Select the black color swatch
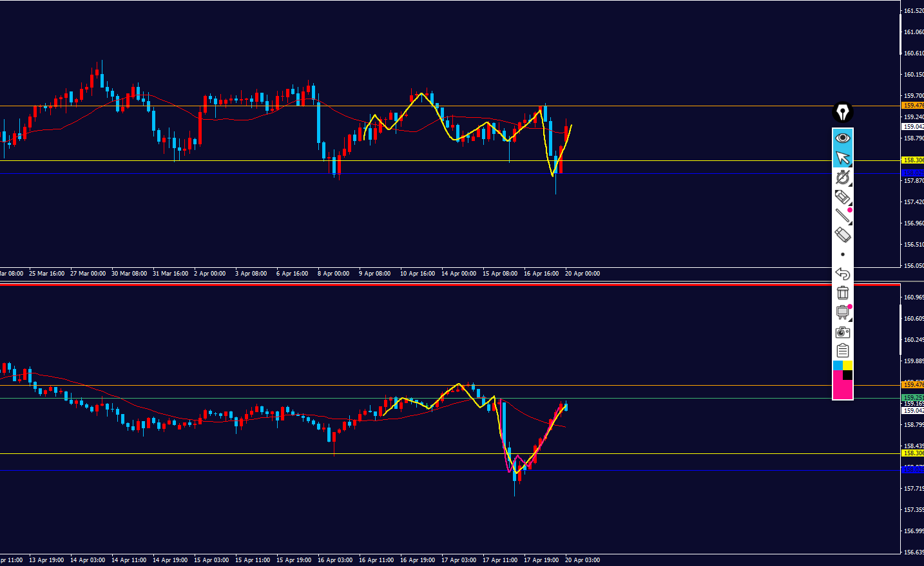The image size is (924, 566). (848, 375)
